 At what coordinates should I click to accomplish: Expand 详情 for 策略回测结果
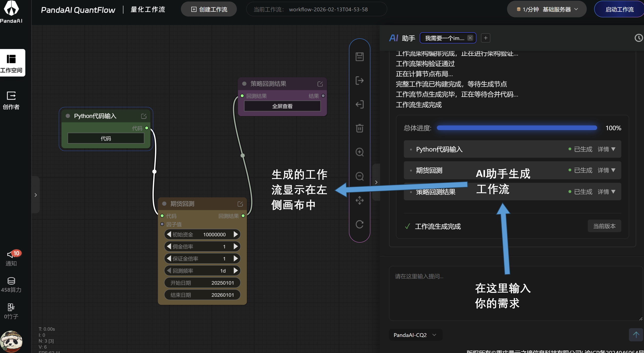606,192
